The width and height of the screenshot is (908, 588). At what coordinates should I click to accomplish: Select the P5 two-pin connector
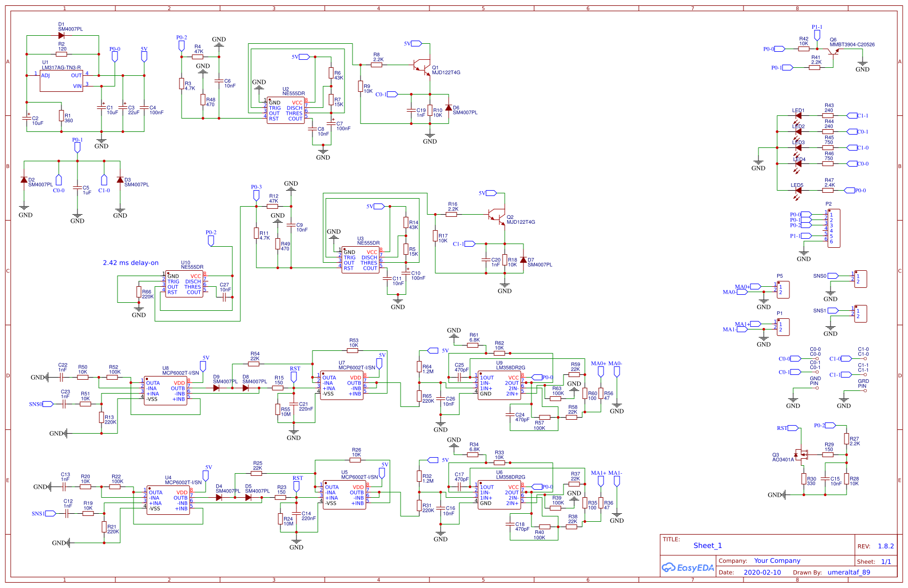[x=783, y=289]
